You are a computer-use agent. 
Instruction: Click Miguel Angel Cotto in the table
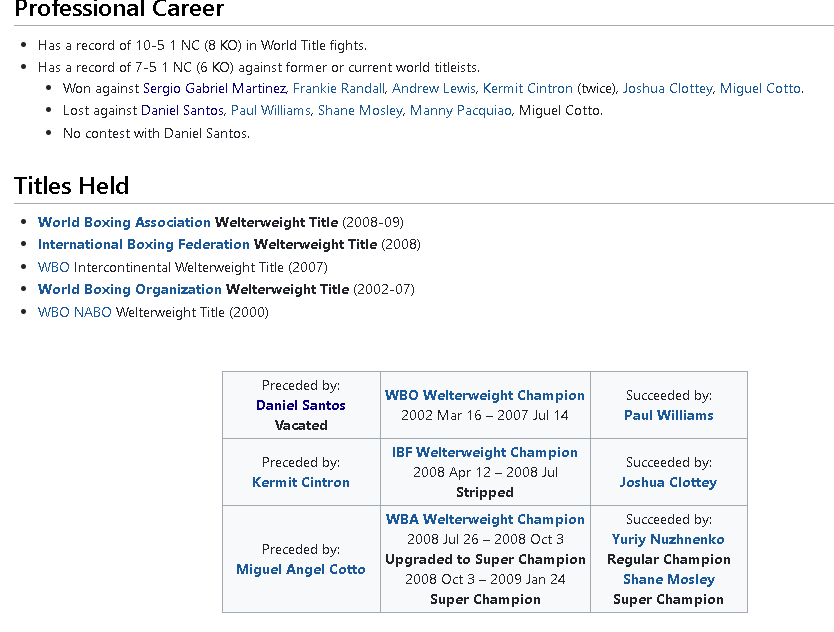coord(301,569)
